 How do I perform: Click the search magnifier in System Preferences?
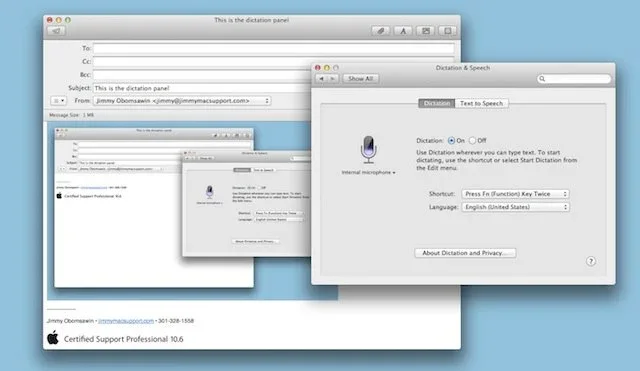(x=542, y=79)
